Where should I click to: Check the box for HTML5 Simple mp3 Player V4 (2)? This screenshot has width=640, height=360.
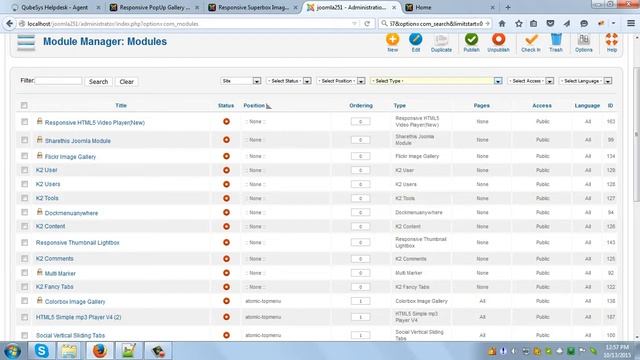24,317
